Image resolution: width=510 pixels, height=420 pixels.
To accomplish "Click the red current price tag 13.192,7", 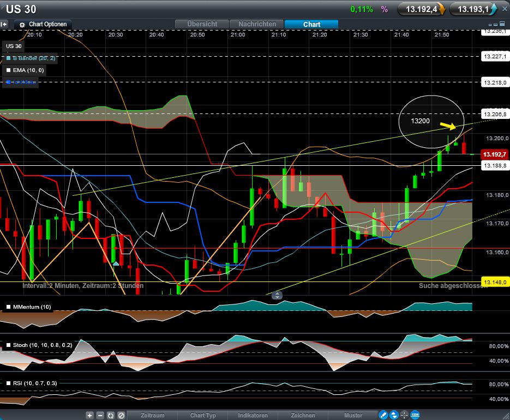I will click(x=495, y=154).
